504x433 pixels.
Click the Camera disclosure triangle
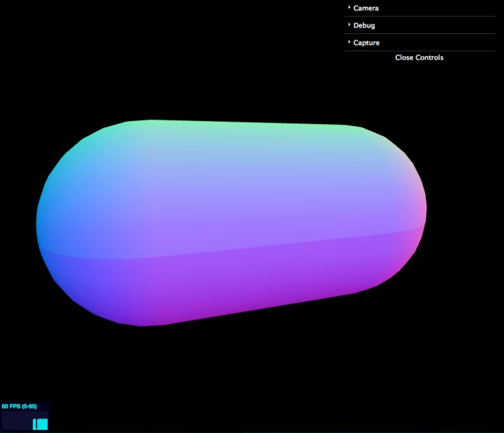coord(348,8)
